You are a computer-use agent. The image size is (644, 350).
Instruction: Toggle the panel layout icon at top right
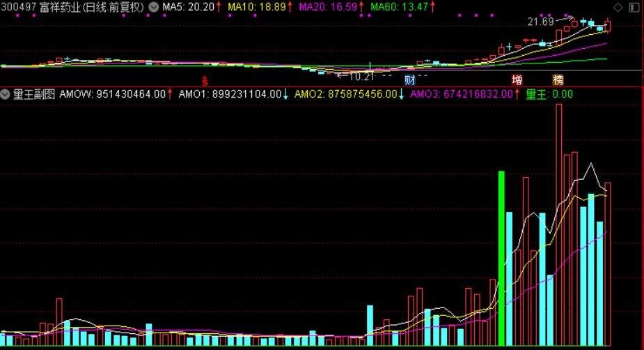(x=634, y=7)
